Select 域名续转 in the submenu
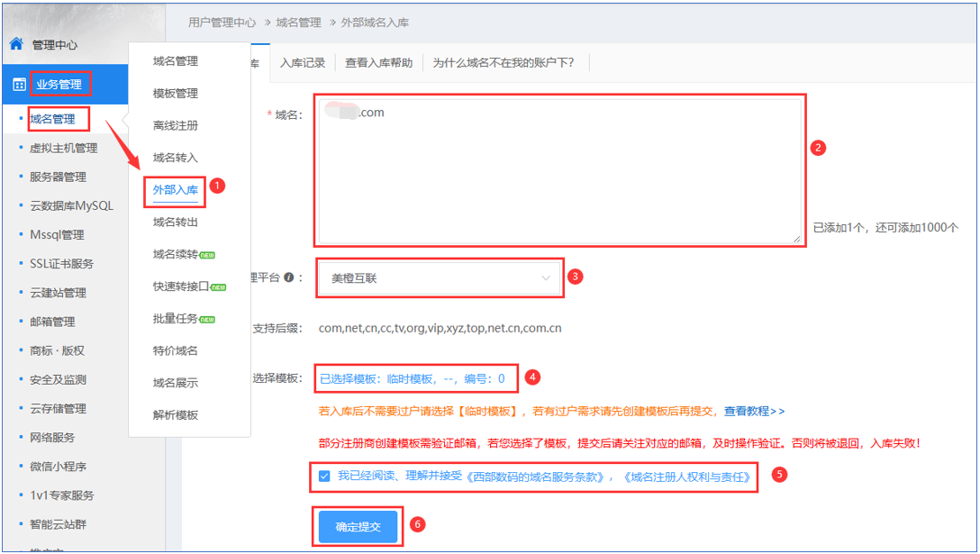This screenshot has height=554, width=980. click(175, 254)
